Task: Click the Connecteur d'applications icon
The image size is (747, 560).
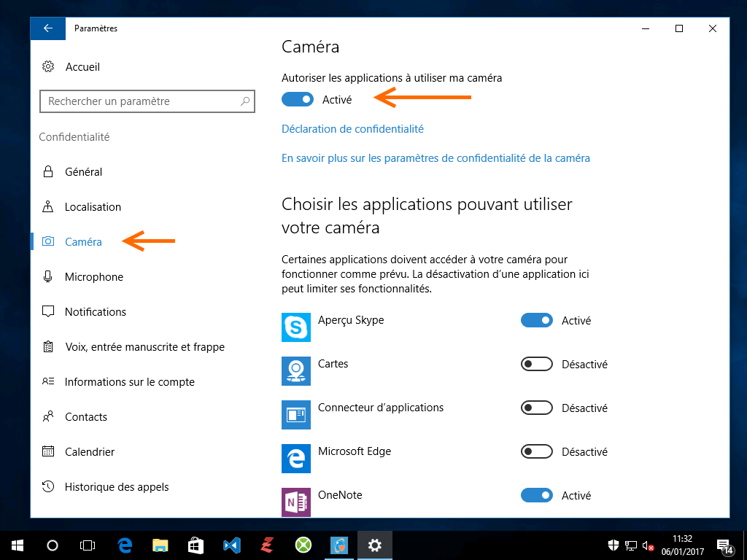Action: tap(296, 415)
